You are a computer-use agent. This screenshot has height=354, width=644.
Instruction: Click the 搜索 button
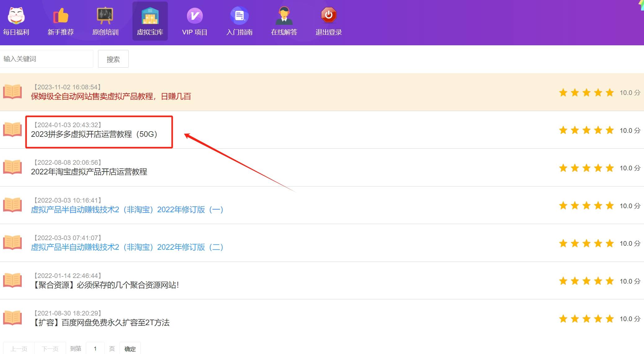point(113,59)
